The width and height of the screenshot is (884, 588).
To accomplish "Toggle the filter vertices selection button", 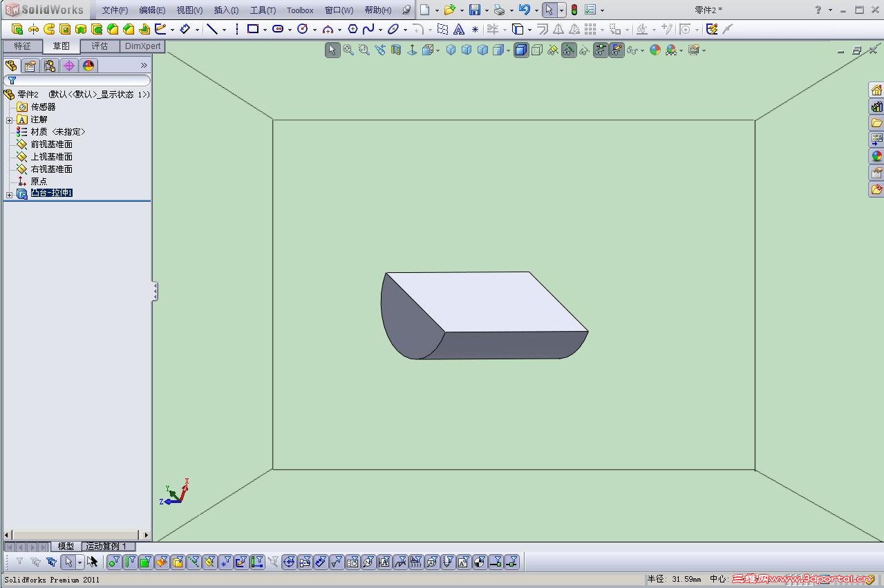I will [x=114, y=562].
